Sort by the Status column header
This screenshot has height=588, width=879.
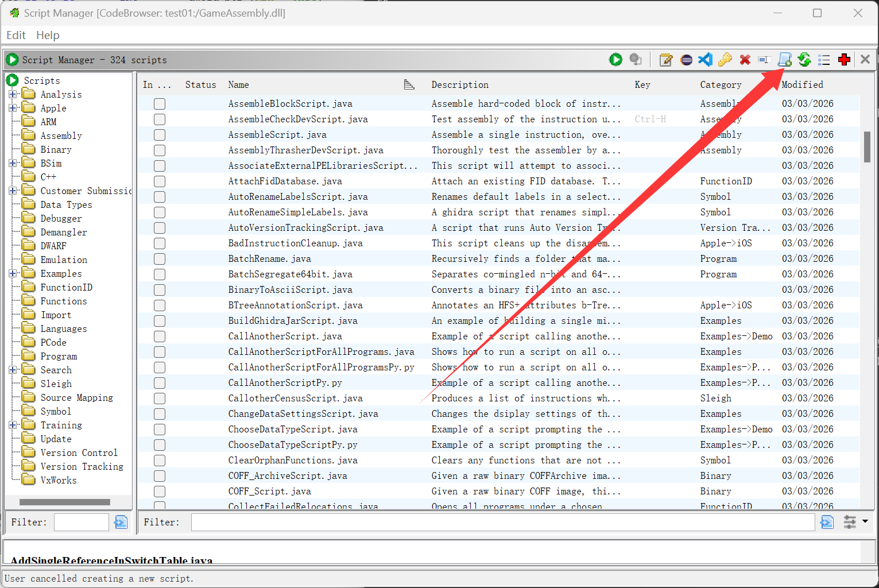(200, 85)
